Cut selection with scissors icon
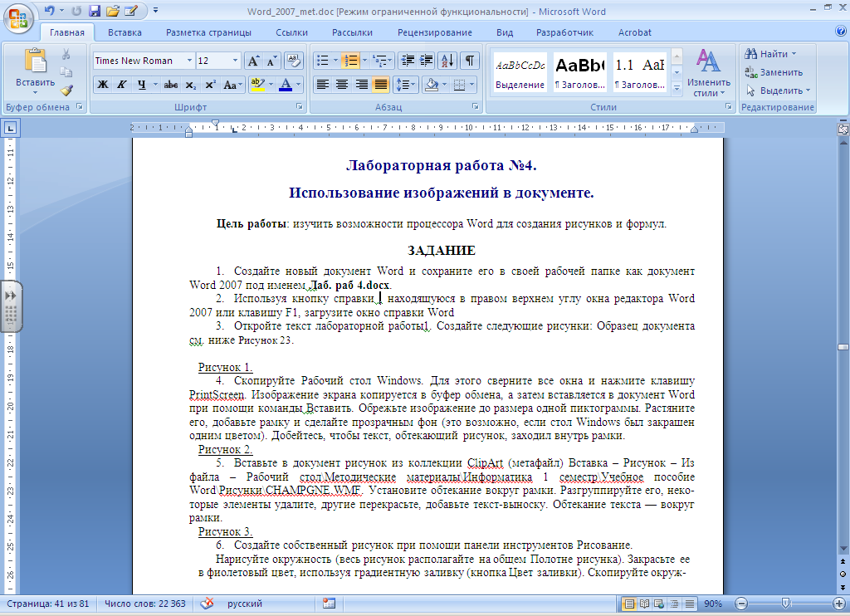The height and width of the screenshot is (616, 850). tap(66, 54)
